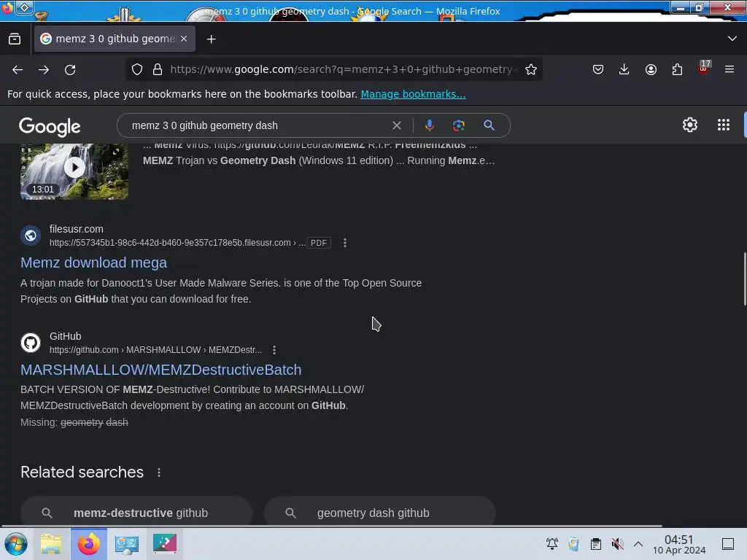Open the clock showing 04:51

point(679,544)
